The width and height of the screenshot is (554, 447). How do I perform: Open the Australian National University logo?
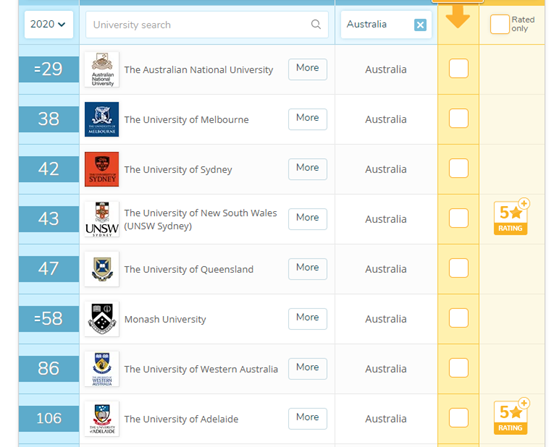click(x=102, y=69)
